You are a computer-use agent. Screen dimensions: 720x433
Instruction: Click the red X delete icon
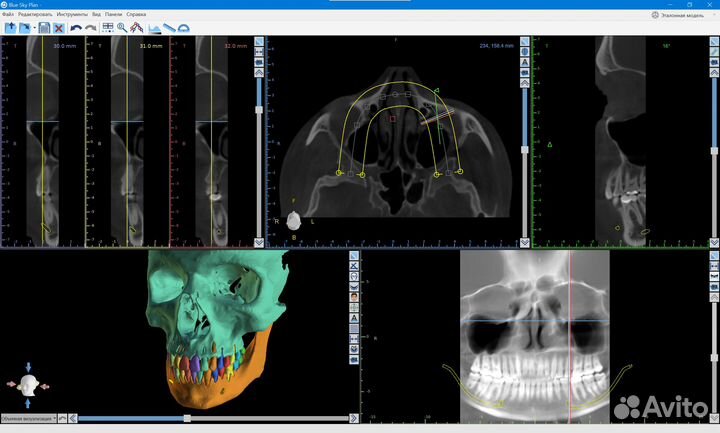point(59,28)
